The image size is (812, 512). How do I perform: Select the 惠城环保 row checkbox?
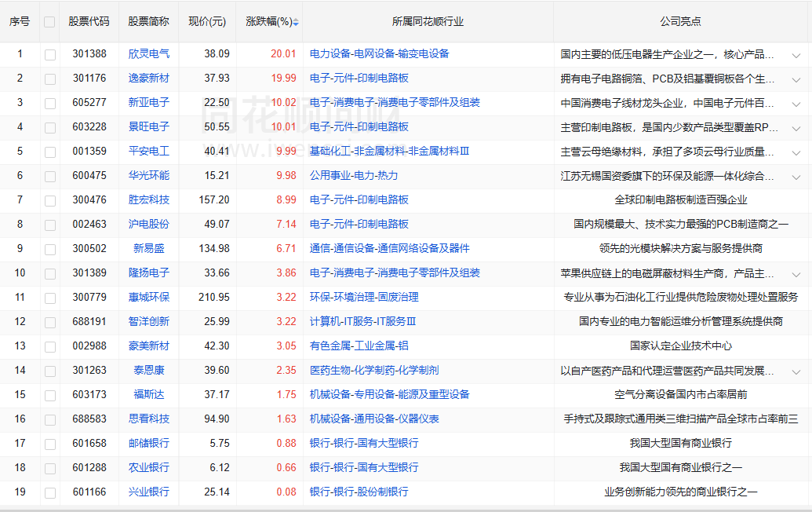pos(50,298)
